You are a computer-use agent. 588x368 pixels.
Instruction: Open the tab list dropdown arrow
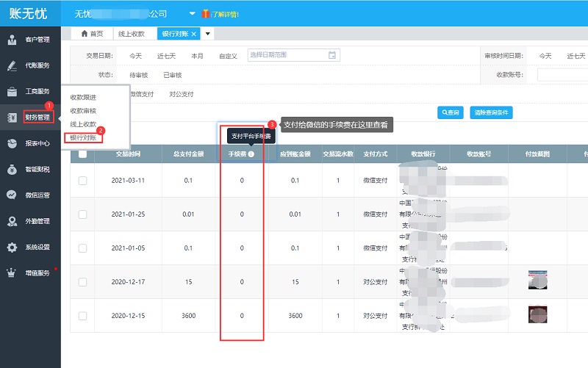pos(208,34)
